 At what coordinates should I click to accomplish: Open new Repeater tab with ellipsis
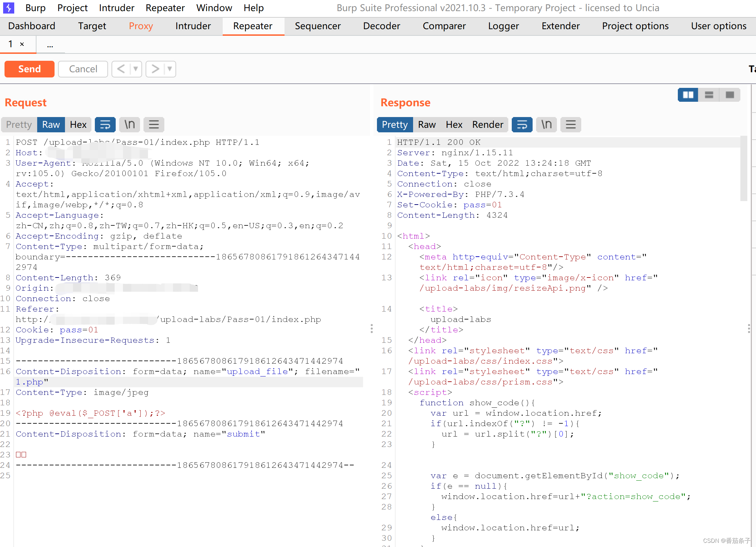[50, 45]
